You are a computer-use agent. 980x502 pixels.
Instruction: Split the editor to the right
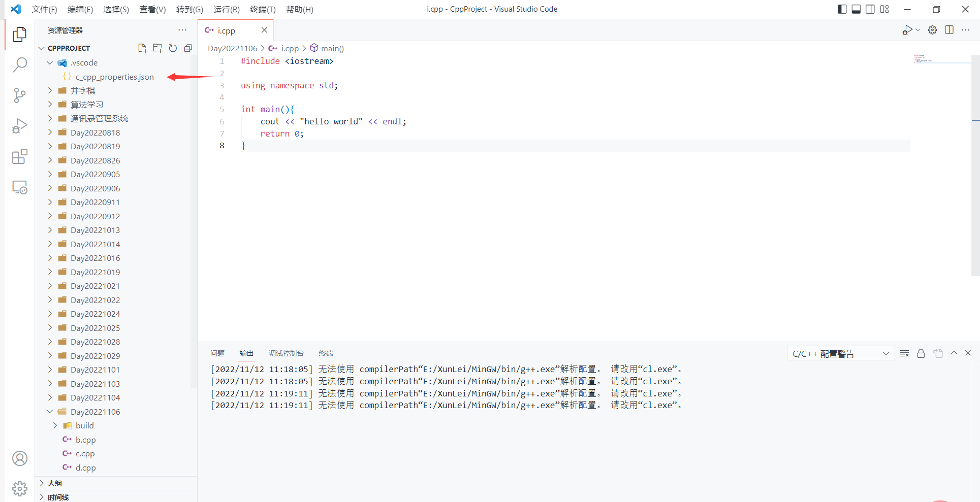click(949, 30)
